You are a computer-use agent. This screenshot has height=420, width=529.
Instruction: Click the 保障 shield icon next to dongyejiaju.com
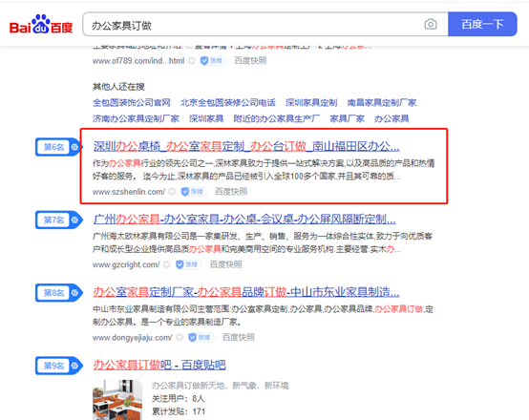201,337
